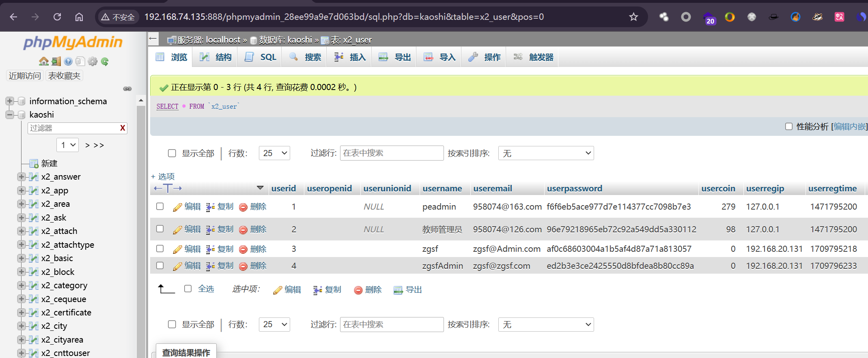Image resolution: width=868 pixels, height=358 pixels.
Task: Check the top 显示全部 checkbox
Action: 172,153
